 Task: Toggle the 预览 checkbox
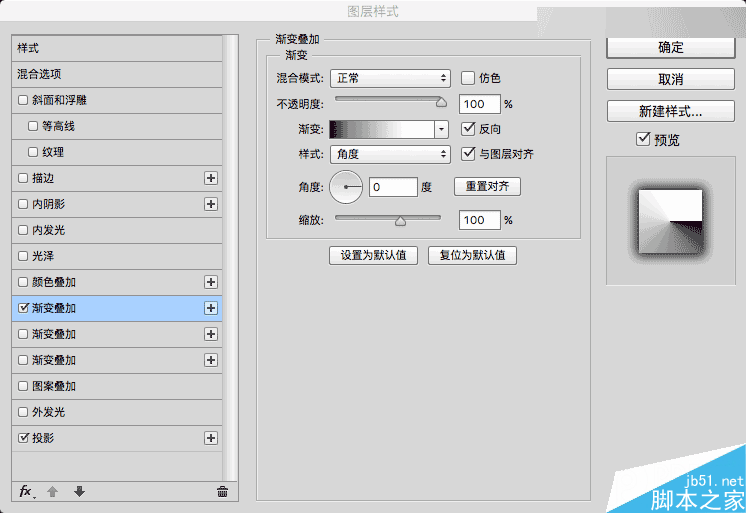pyautogui.click(x=643, y=139)
